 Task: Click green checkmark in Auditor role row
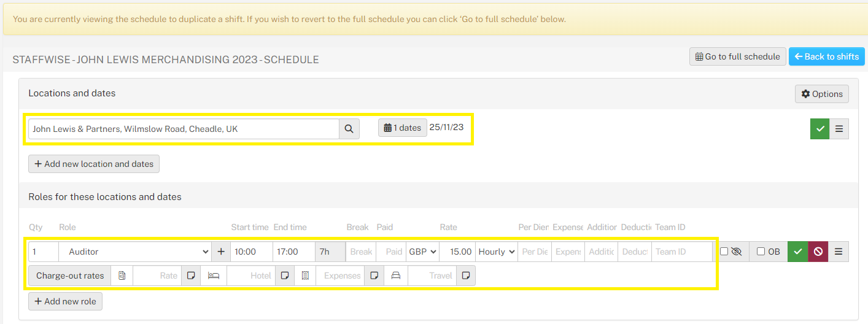797,252
